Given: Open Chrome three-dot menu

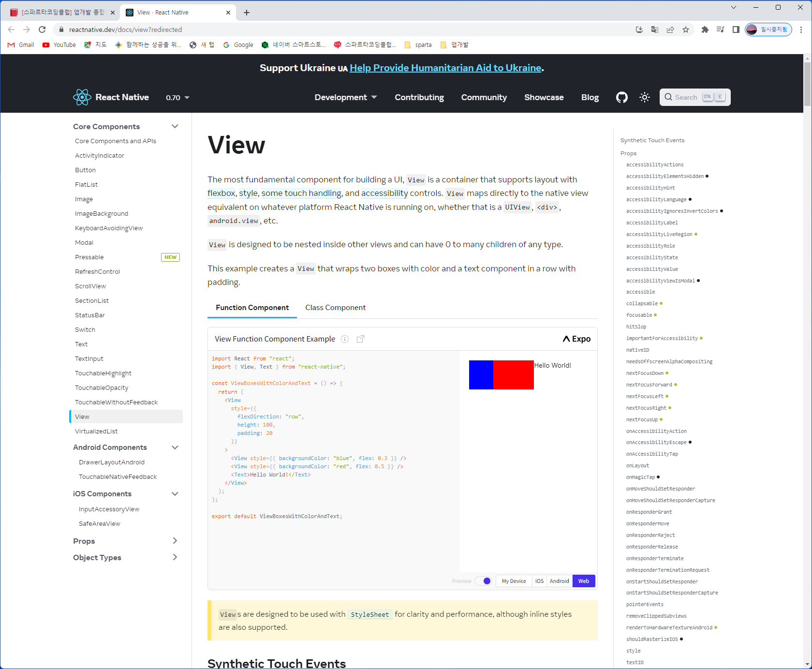Looking at the screenshot, I should click(801, 30).
